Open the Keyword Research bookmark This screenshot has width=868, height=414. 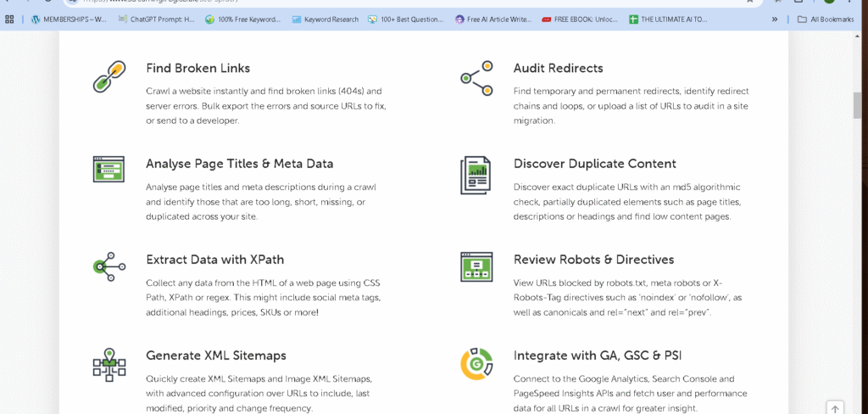point(324,19)
